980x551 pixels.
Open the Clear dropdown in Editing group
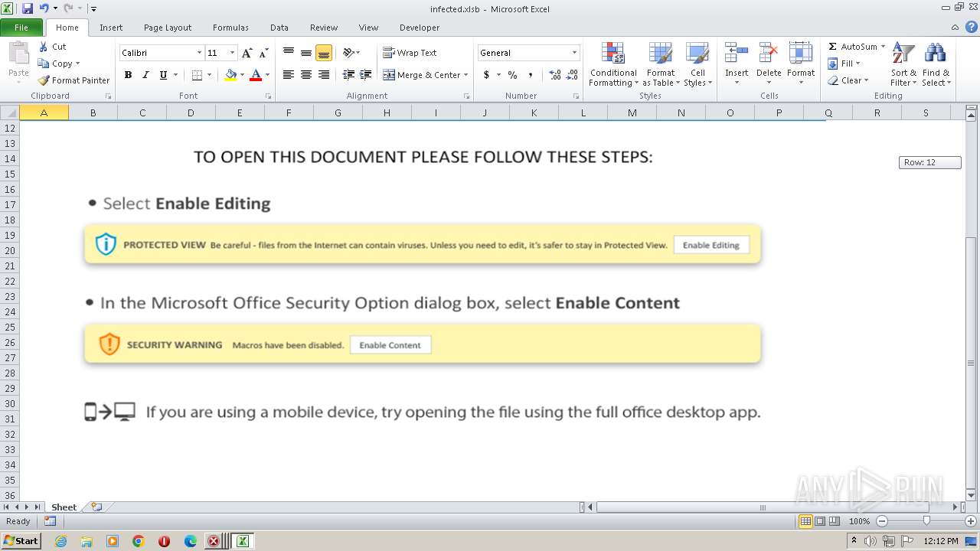848,80
